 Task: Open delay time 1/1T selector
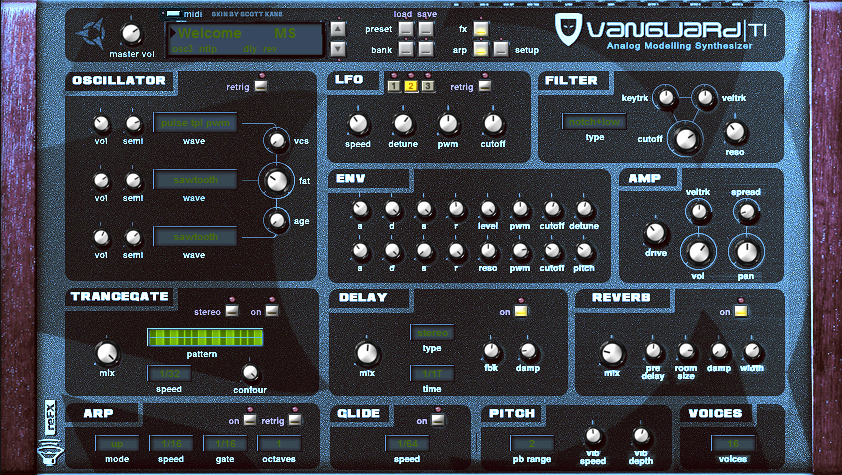[x=432, y=373]
